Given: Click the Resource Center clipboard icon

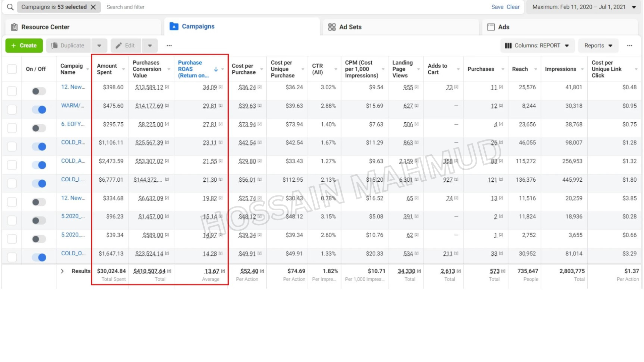Looking at the screenshot, I should (x=14, y=27).
